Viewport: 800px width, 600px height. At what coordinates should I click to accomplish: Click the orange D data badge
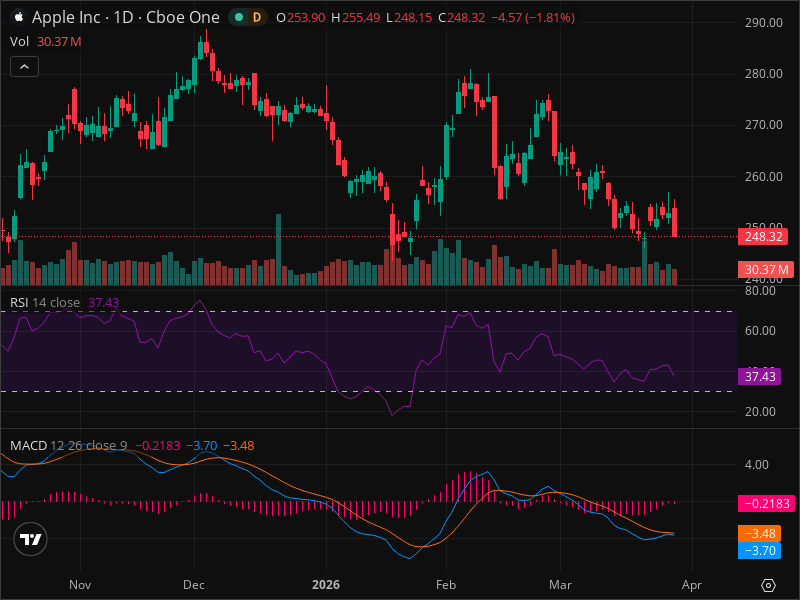257,17
